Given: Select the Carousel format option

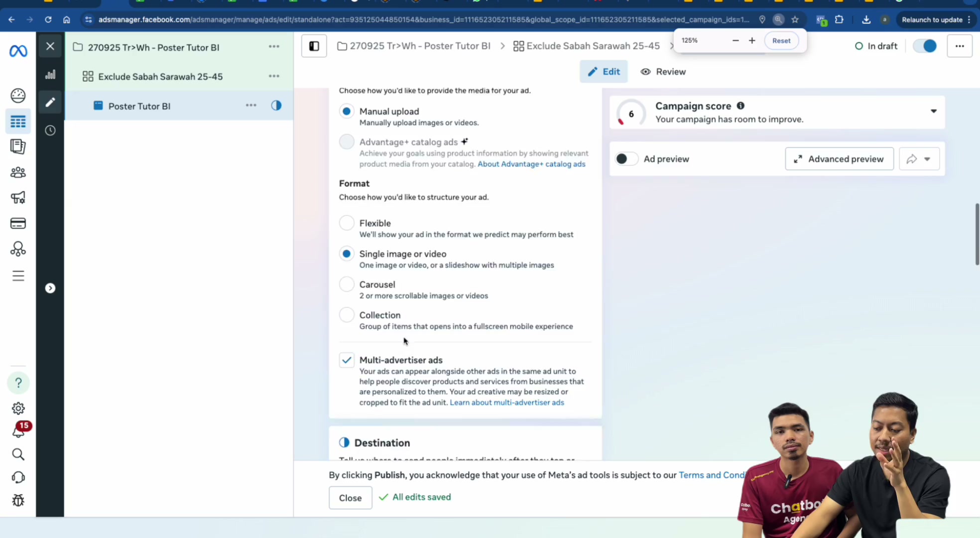Looking at the screenshot, I should [347, 284].
